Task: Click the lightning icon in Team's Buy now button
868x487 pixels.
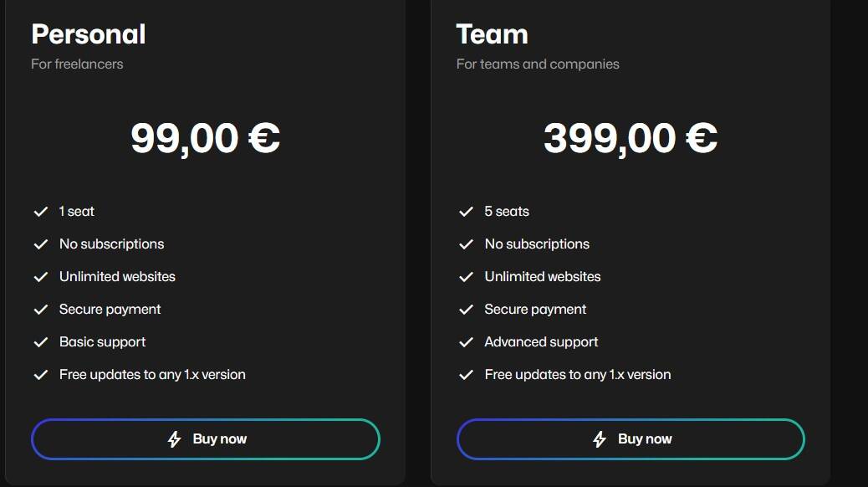Action: point(599,438)
